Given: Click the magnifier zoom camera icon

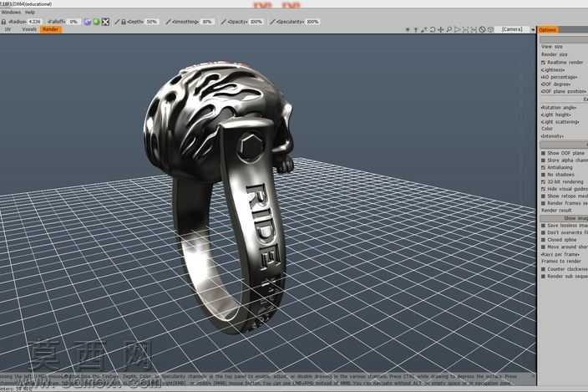Looking at the screenshot, I should 449,29.
